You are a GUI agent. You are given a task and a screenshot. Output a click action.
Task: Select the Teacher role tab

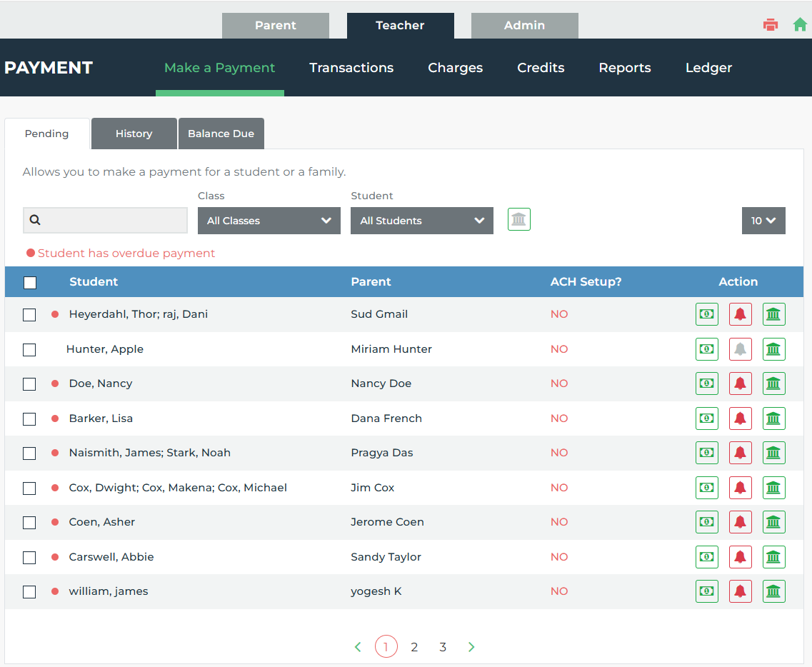[x=401, y=26]
